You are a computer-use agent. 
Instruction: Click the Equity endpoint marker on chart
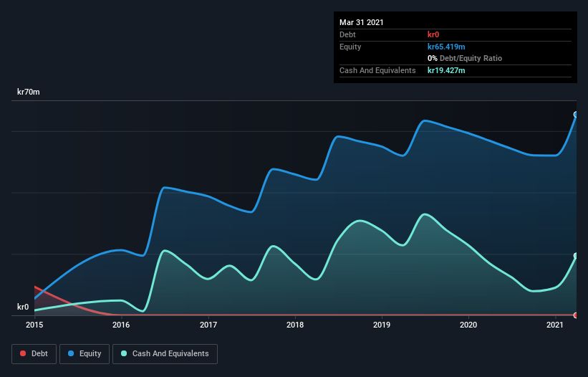[576, 115]
